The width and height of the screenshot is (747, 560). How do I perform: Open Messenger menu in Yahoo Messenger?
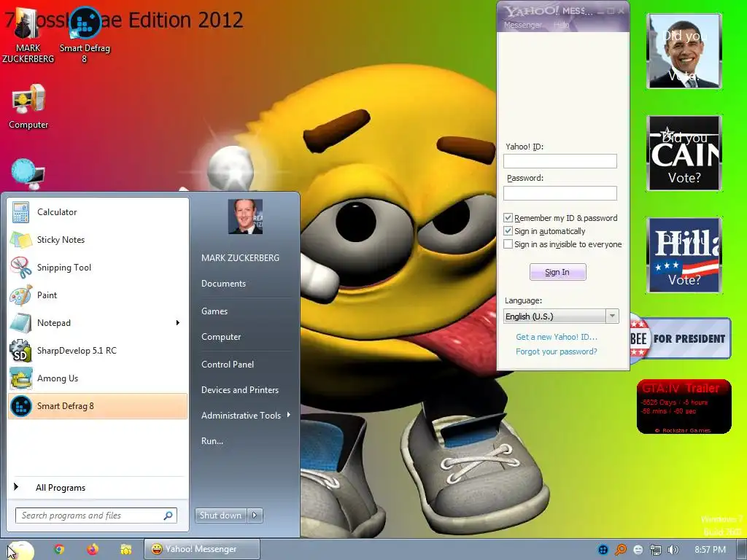(522, 25)
